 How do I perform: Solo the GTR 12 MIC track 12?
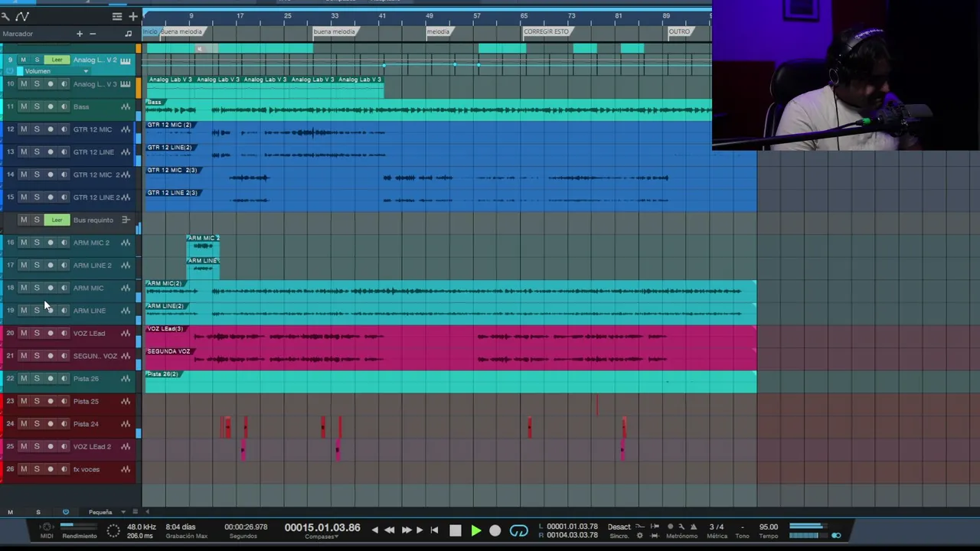[x=37, y=129]
